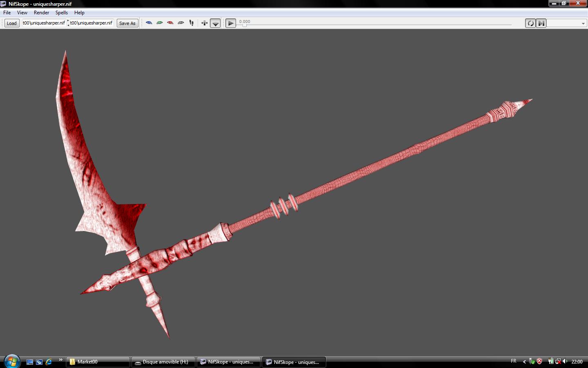The image size is (588, 368).
Task: Open the down-arrow toolbar dropdown button
Action: point(215,23)
